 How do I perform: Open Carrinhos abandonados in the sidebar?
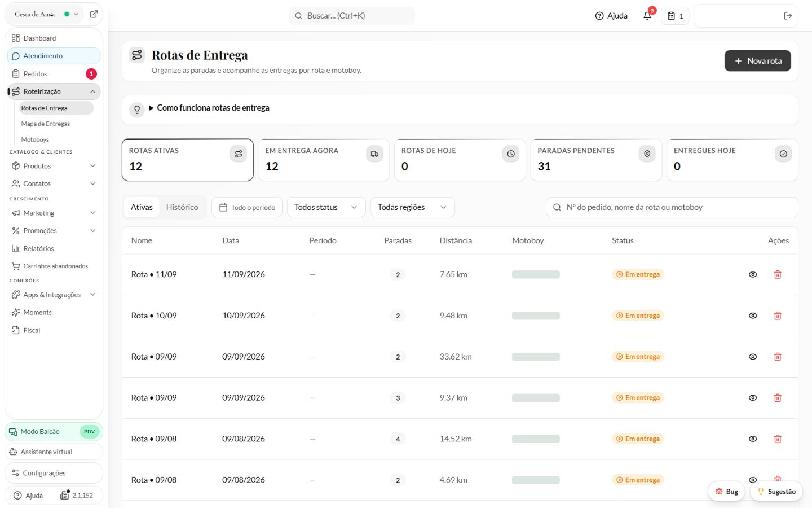click(x=54, y=266)
